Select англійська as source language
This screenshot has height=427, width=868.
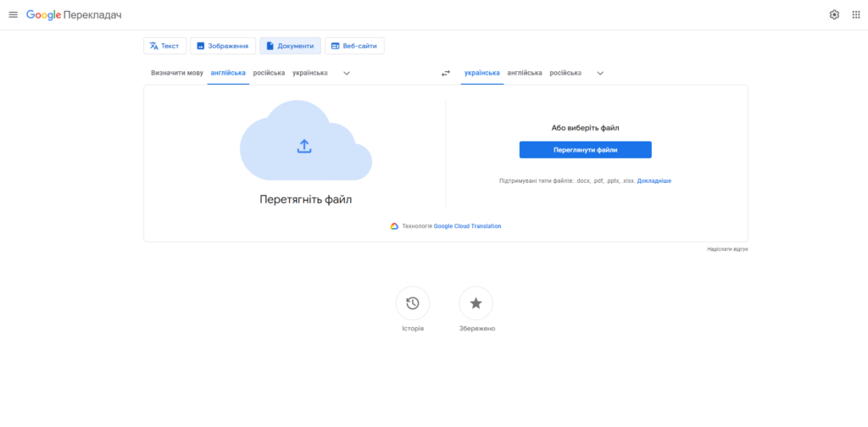[228, 73]
